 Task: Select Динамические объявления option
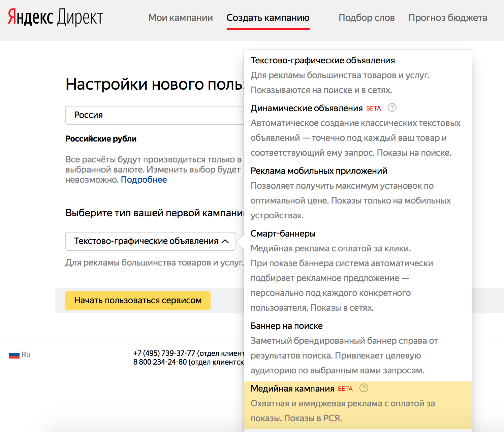[357, 130]
